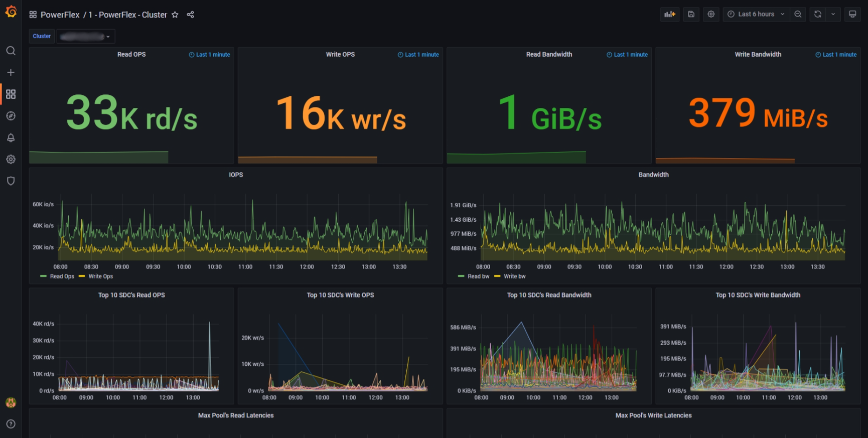Open the Write Bandwidth panel title menu
Screen dimensions: 868x438
point(758,54)
